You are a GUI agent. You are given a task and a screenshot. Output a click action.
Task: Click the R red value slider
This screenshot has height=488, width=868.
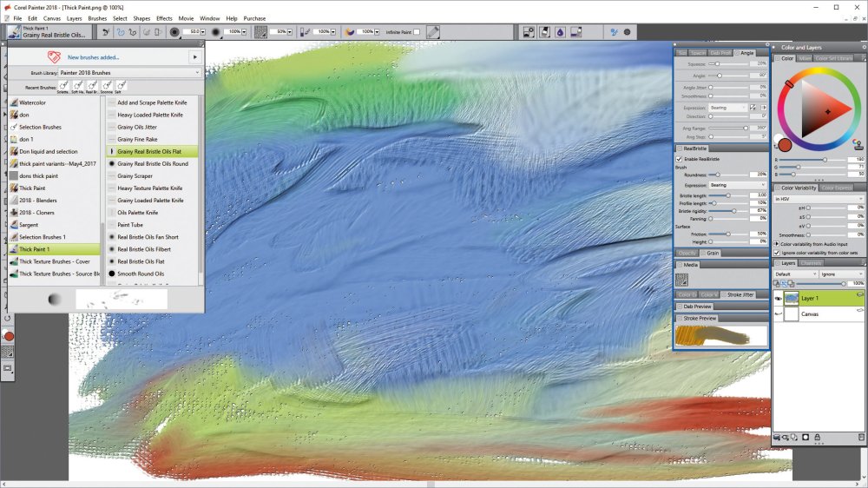click(814, 160)
